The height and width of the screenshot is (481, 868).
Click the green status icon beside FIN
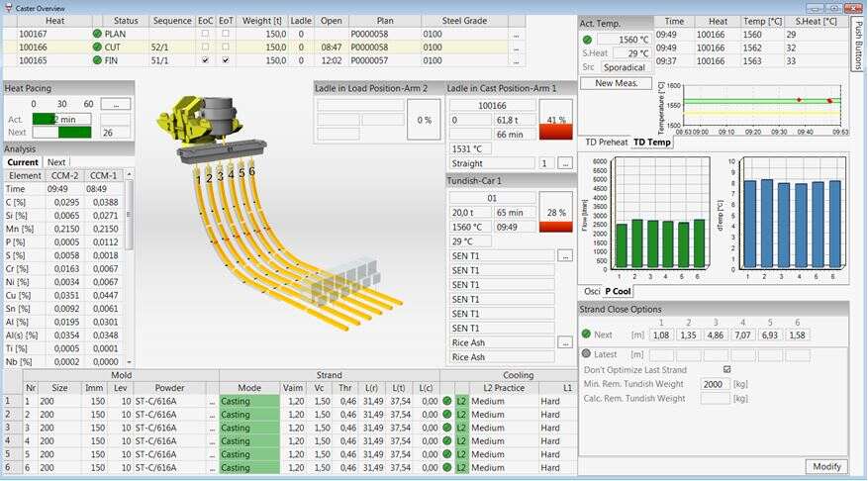pos(97,60)
